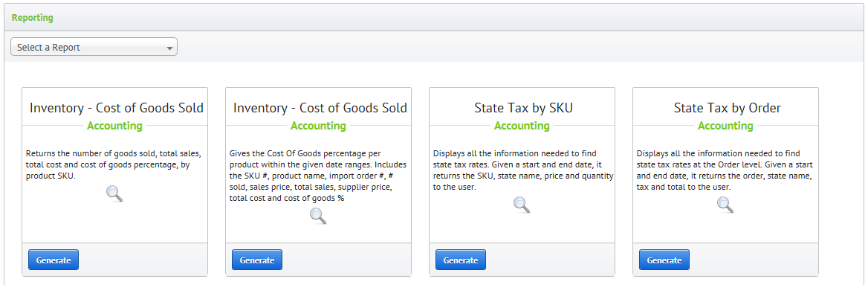868x285 pixels.
Task: Click the arrow on the Select a Report combo box
Action: coord(169,48)
